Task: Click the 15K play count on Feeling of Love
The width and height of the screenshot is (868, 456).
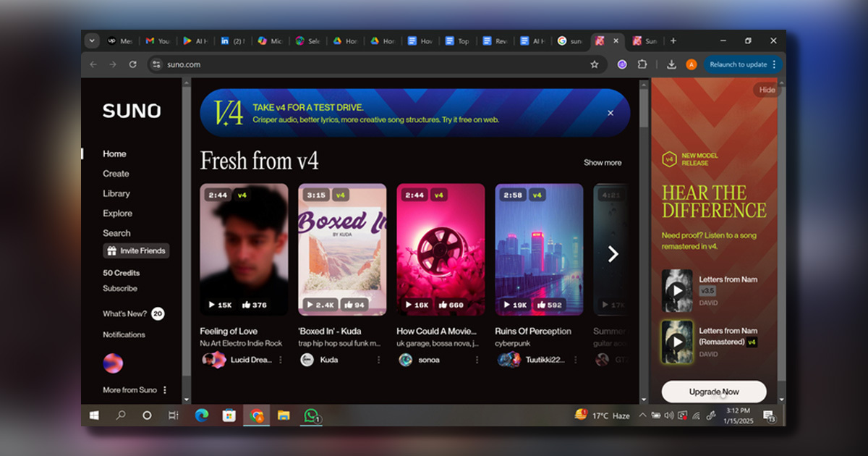Action: [221, 305]
